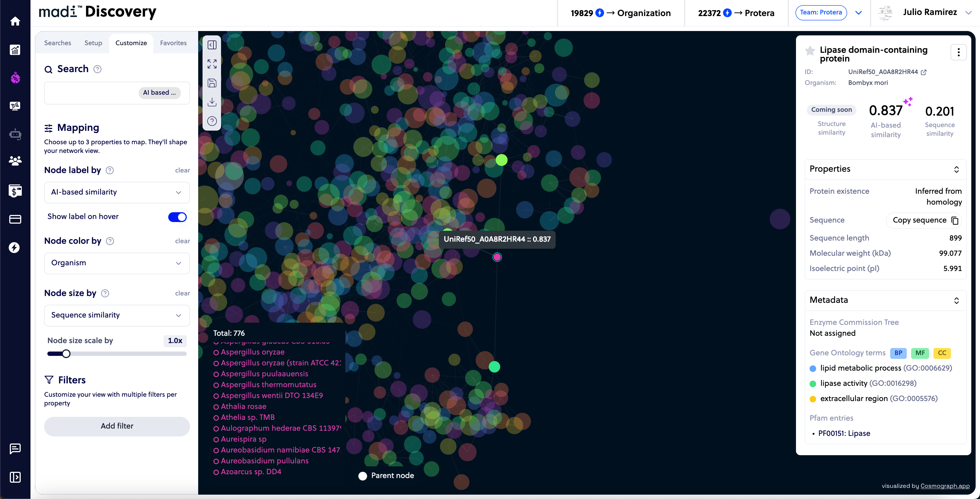Screen dimensions: 980x499
Task: Filter GO terms by CC tag
Action: click(x=942, y=353)
